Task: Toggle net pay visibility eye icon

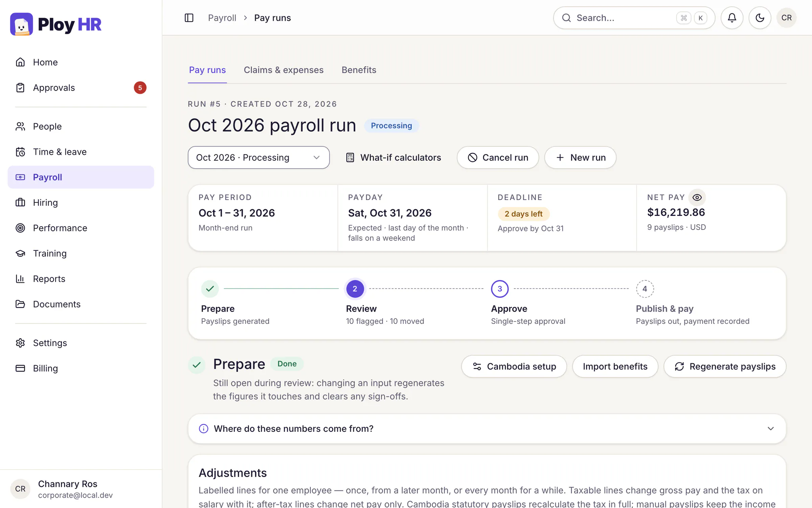Action: [x=697, y=197]
